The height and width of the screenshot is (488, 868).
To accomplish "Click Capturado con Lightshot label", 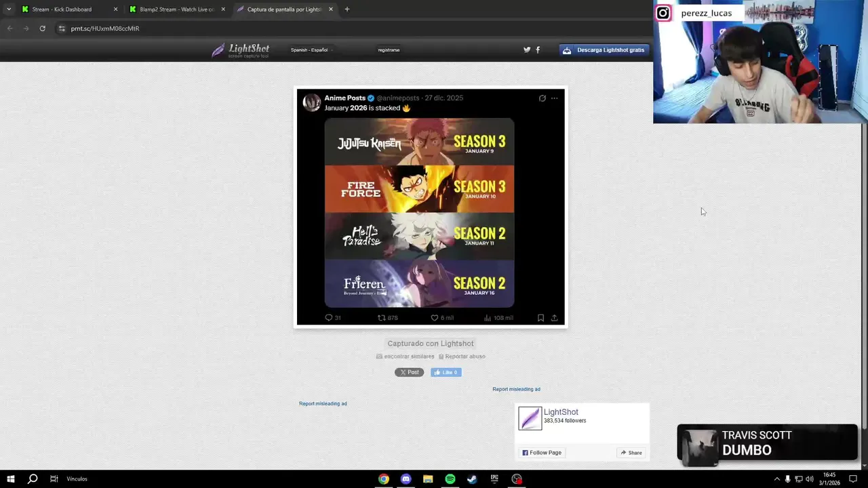I will point(431,344).
